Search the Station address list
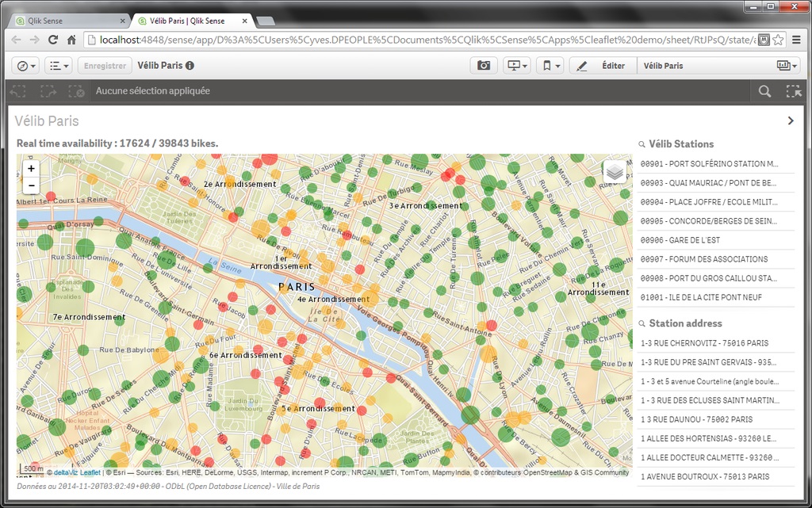812x508 pixels. pos(642,323)
